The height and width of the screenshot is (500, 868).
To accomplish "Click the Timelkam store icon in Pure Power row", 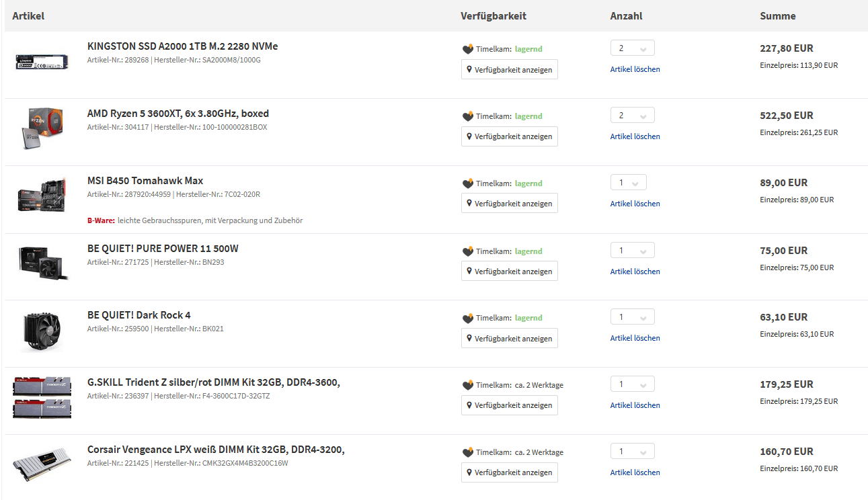I will (x=468, y=251).
